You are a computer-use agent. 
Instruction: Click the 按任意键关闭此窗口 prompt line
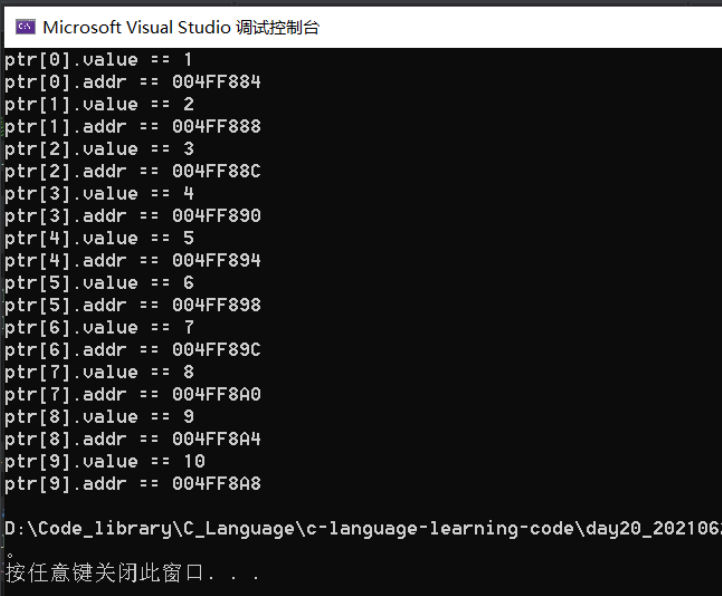coord(132,573)
